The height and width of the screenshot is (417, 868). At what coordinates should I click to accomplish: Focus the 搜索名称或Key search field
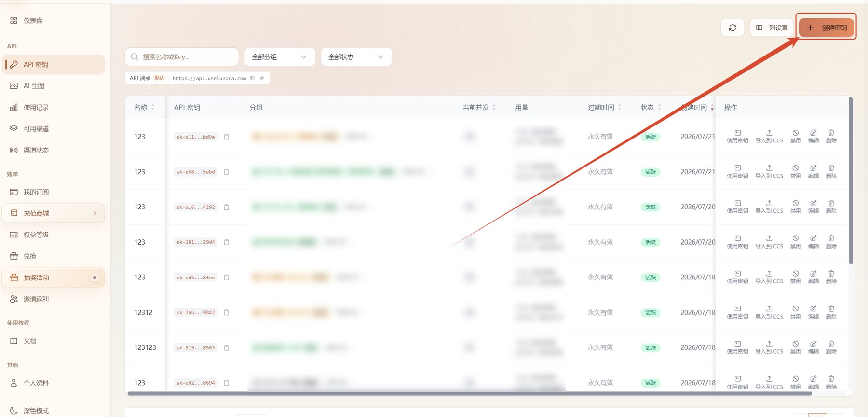[182, 57]
